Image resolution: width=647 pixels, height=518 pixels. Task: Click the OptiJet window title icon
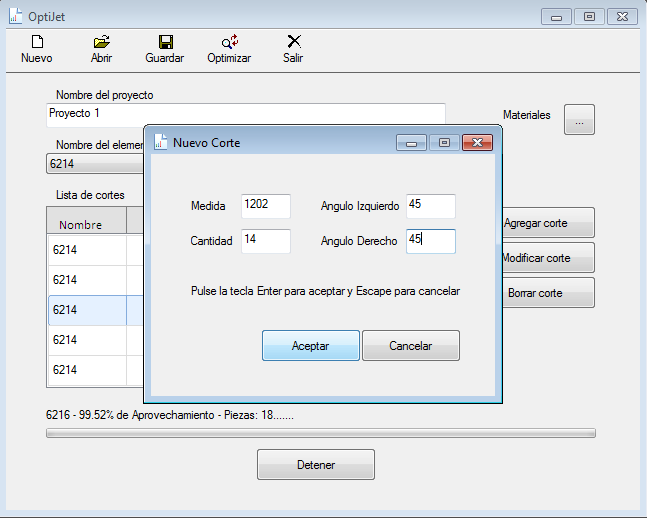pos(15,16)
